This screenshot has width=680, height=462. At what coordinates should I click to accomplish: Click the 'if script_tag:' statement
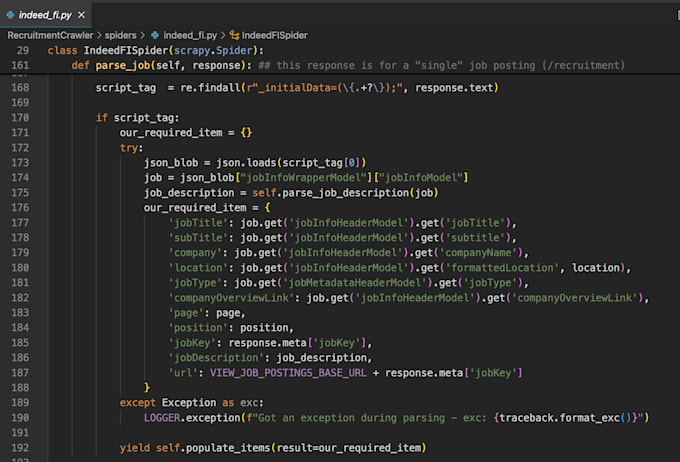137,118
